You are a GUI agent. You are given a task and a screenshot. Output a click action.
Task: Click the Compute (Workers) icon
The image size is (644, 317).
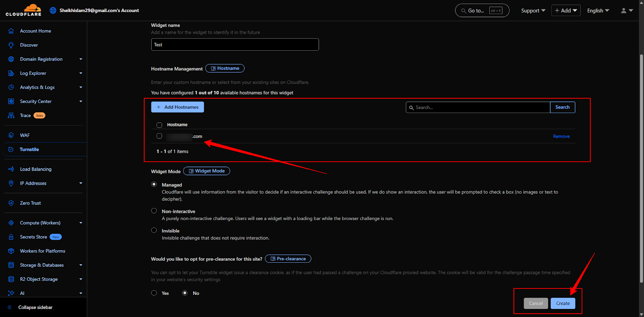pos(11,223)
